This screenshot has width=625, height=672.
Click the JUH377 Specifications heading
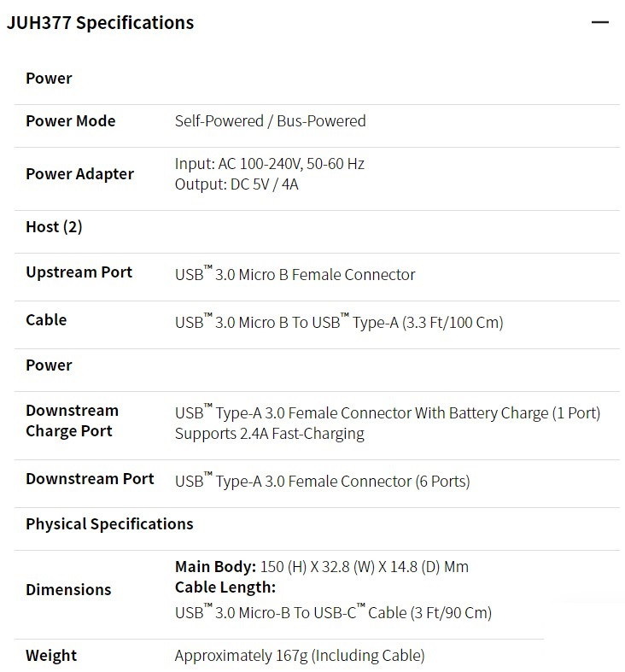pyautogui.click(x=100, y=23)
